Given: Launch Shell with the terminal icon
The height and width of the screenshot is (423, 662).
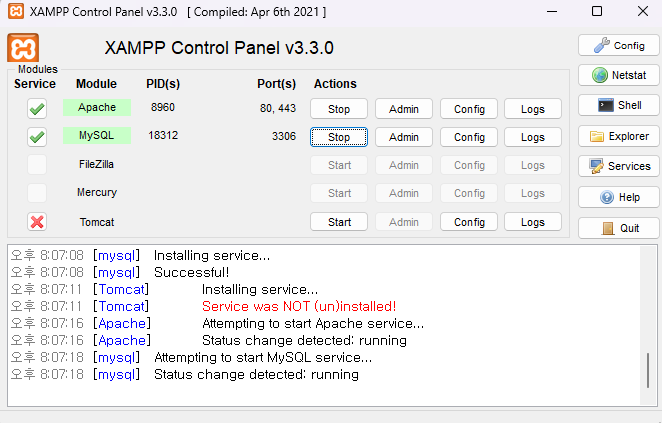Looking at the screenshot, I should (619, 105).
